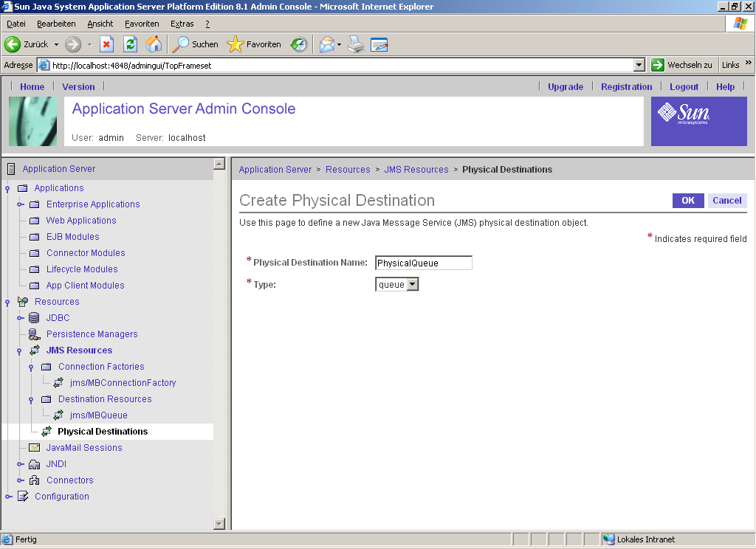756x549 pixels.
Task: Select Web Applications in the tree
Action: 81,221
